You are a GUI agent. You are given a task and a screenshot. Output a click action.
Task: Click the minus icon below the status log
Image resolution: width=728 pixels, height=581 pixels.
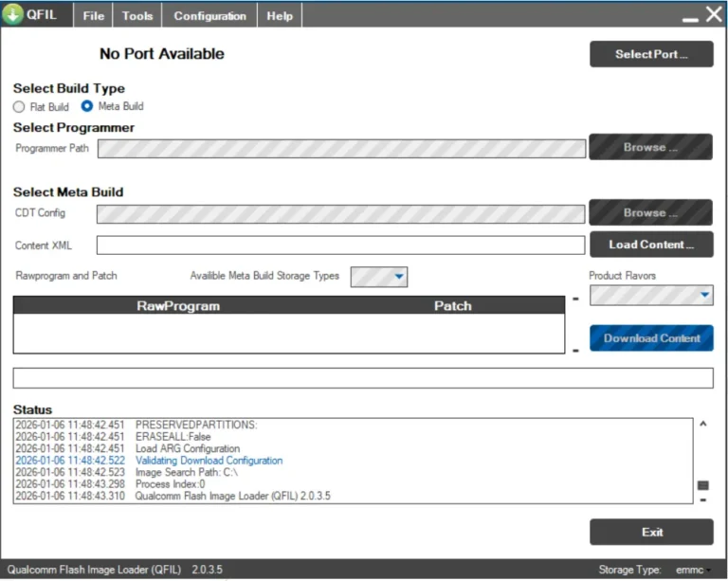coord(703,500)
